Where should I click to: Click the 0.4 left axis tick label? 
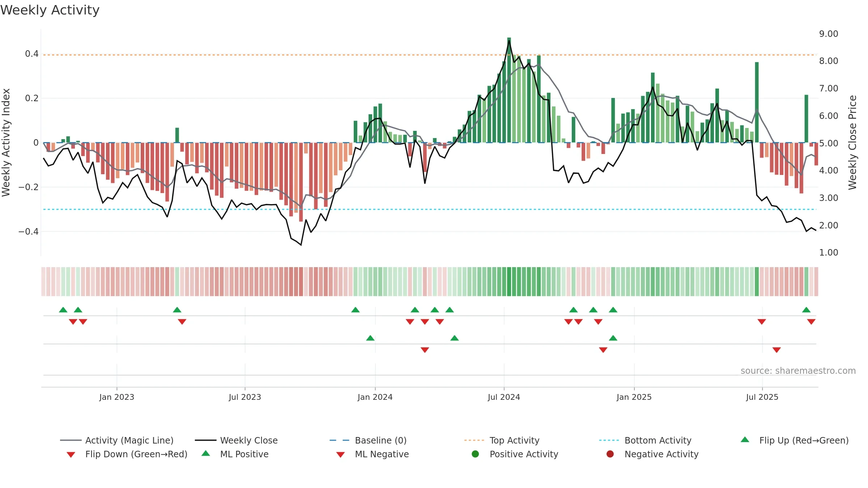pos(32,54)
